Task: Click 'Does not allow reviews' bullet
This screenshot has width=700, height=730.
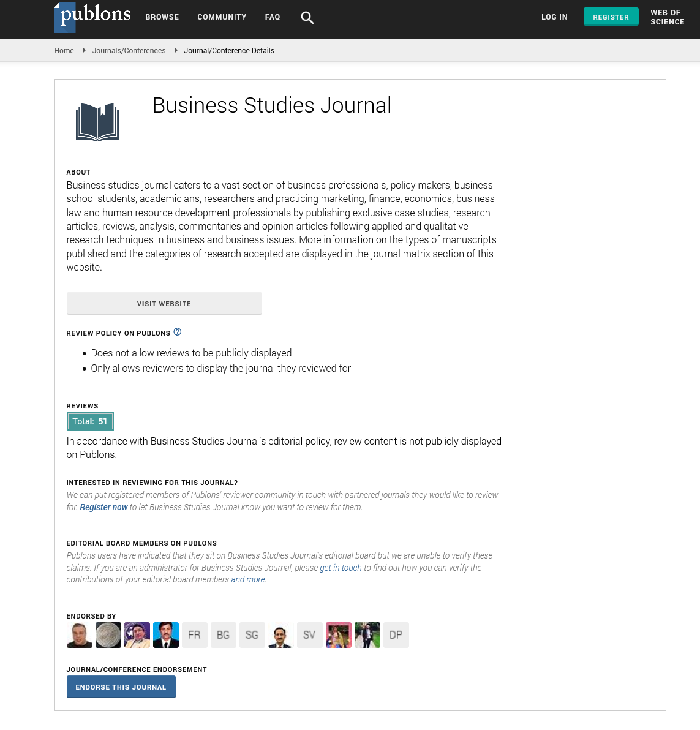Action: pyautogui.click(x=191, y=353)
